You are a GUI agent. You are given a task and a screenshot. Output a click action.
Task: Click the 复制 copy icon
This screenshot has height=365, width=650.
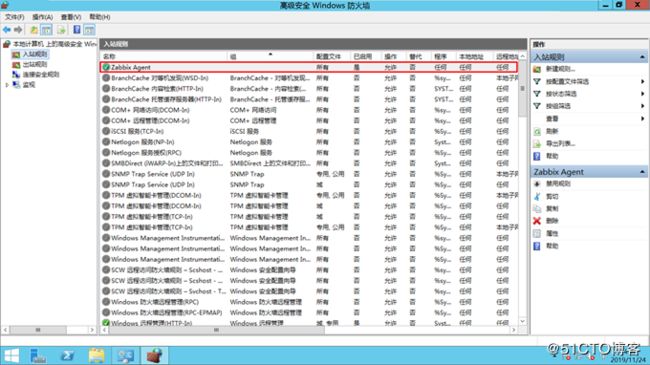tap(537, 209)
